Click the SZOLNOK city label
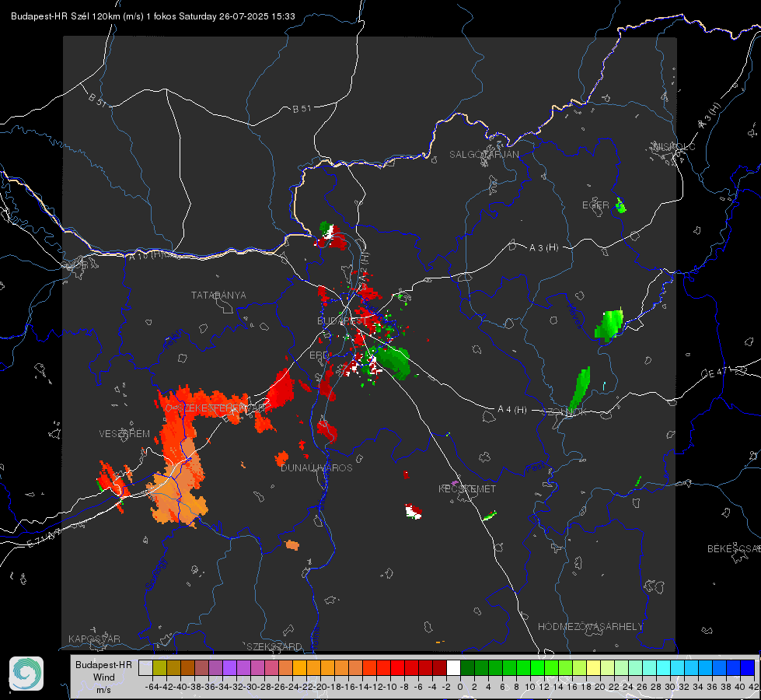This screenshot has width=761, height=700. click(564, 412)
